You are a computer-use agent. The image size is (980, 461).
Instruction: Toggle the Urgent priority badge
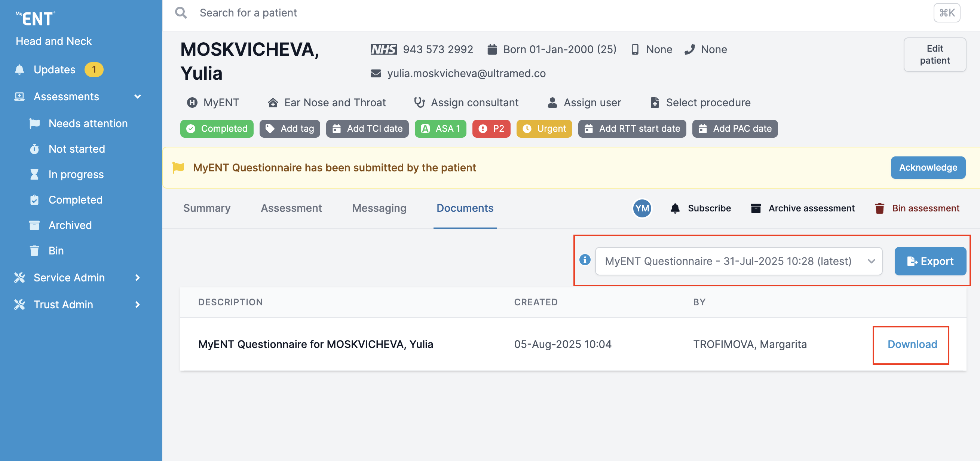click(x=544, y=129)
